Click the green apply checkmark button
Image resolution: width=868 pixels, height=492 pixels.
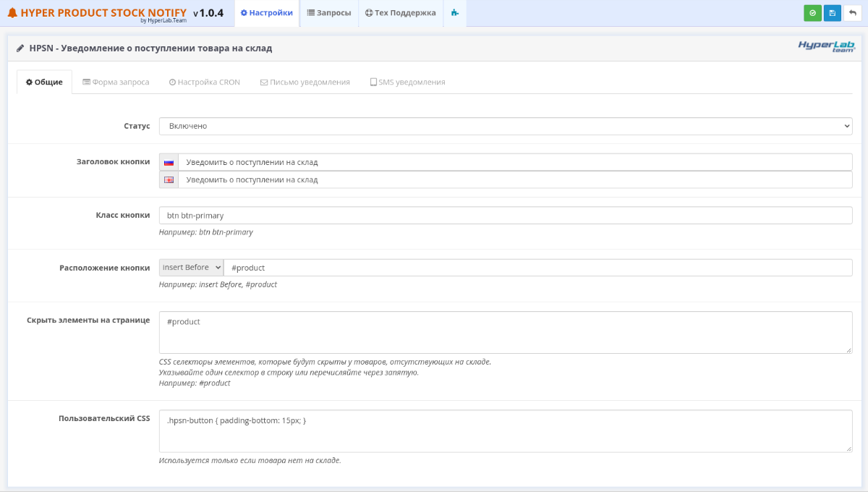pos(812,13)
